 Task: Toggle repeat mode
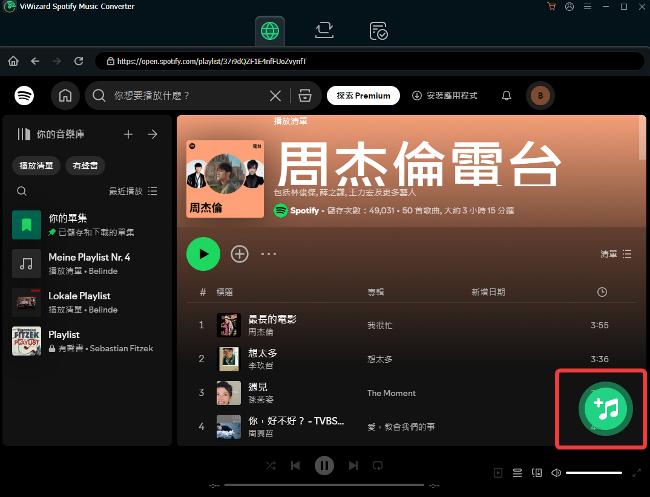pyautogui.click(x=378, y=465)
